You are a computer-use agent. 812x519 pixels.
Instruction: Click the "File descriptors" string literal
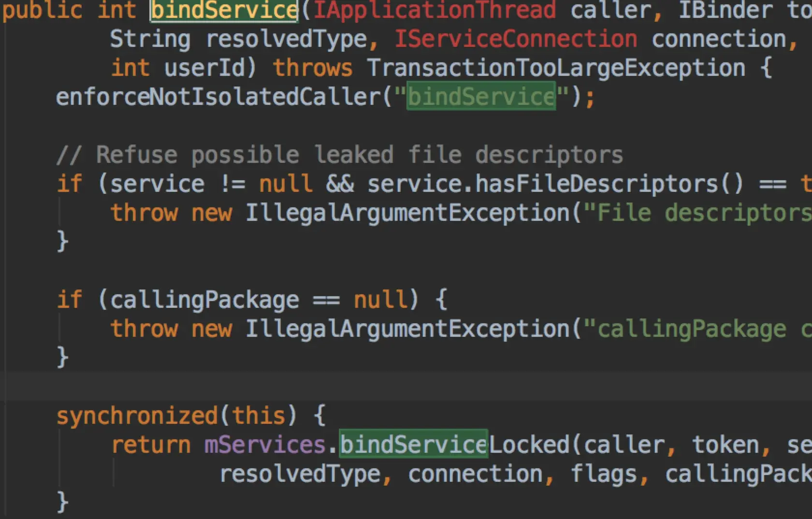coord(697,213)
